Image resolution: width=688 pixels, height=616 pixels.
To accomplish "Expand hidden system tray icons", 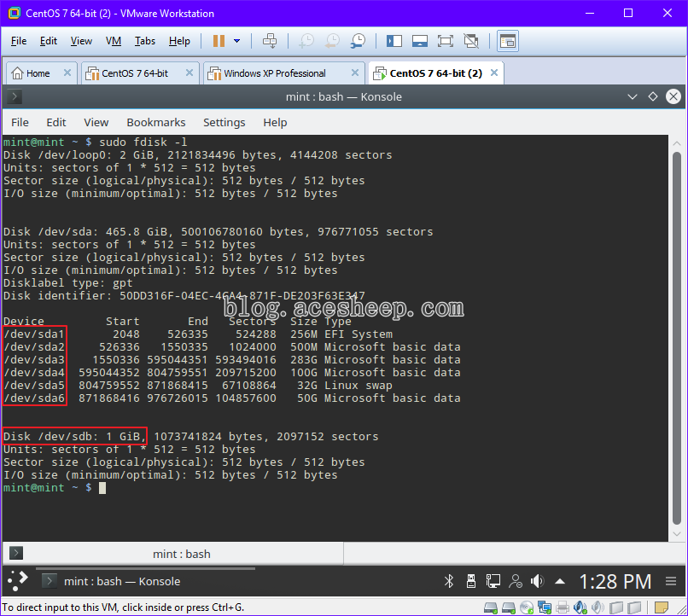I will 559,582.
